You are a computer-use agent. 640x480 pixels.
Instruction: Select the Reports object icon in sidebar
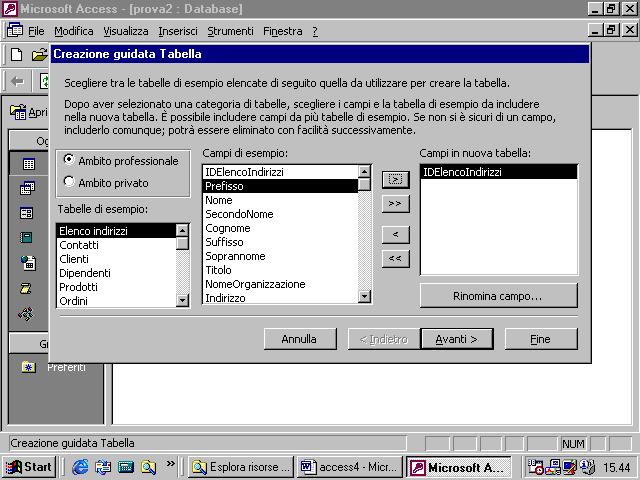tap(26, 237)
